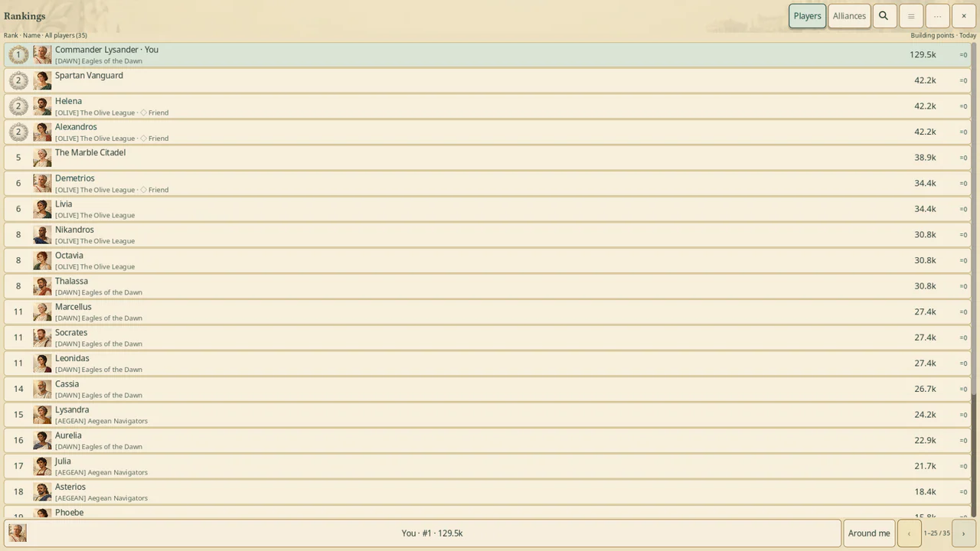The image size is (980, 551).
Task: Click Helena's Olive League alliance label
Action: tap(95, 112)
